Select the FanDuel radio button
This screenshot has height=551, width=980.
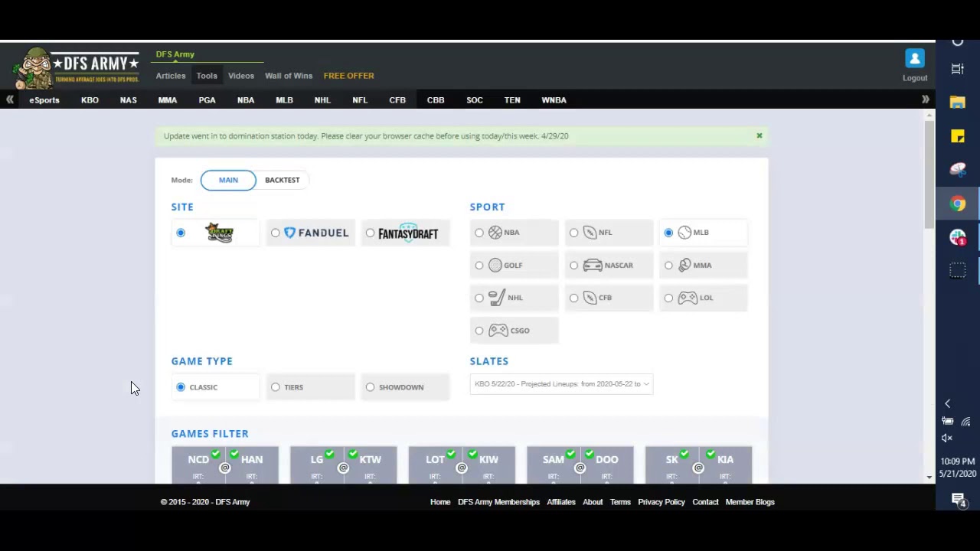click(276, 233)
